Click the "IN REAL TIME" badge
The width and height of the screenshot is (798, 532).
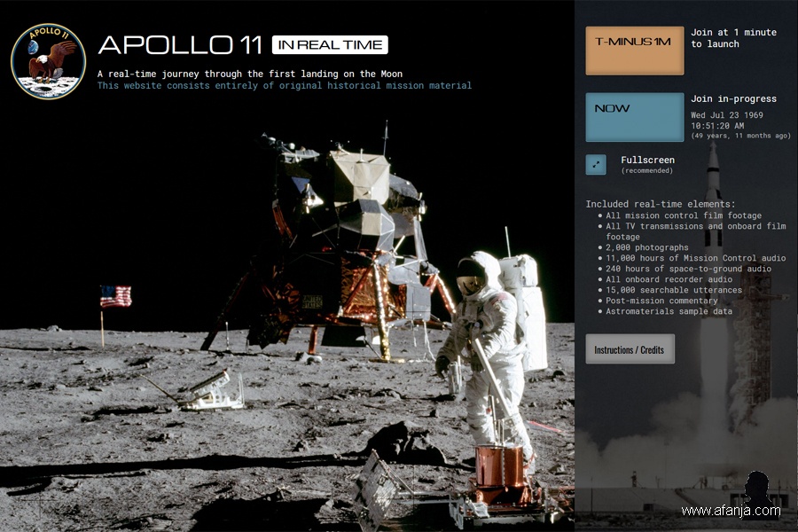point(330,45)
